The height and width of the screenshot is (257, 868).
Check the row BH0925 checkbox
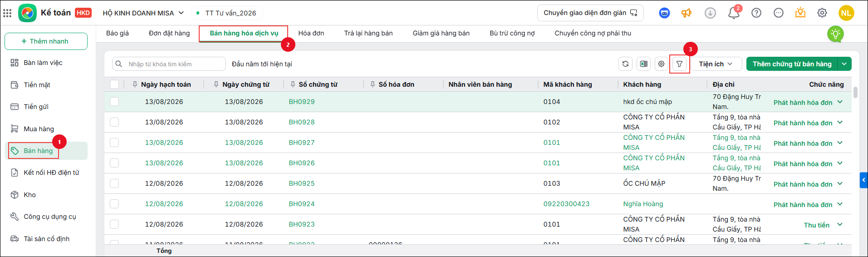[x=114, y=183]
